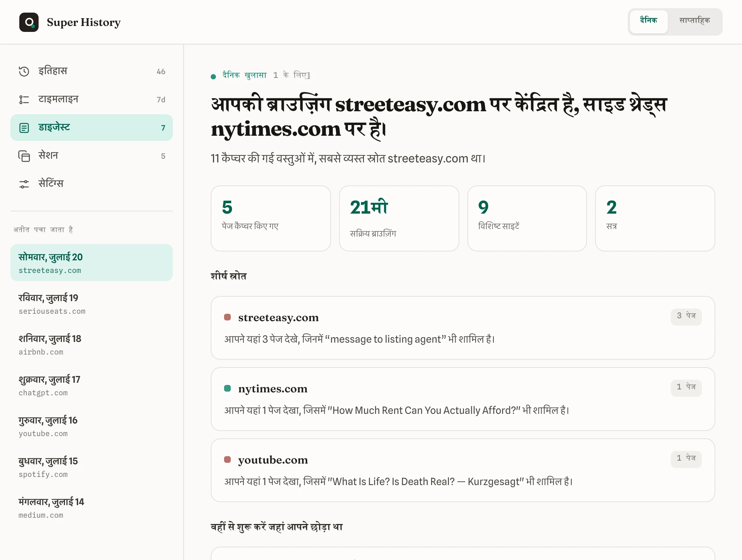Select the डाइजेस्ट menu item
Screen dimensions: 742x560
click(x=92, y=128)
